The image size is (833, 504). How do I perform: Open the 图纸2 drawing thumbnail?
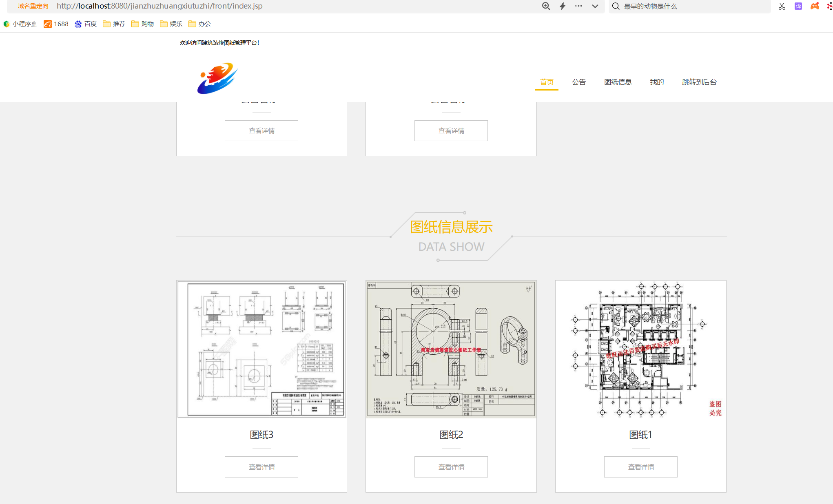tap(451, 349)
